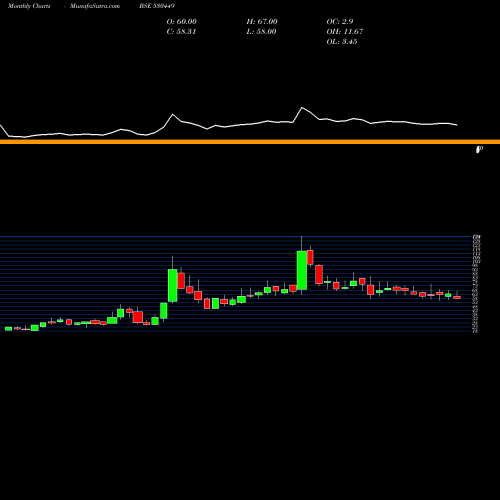This screenshot has height=500, width=500.
Task: Click the low value 'L: 58.00'
Action: click(261, 31)
